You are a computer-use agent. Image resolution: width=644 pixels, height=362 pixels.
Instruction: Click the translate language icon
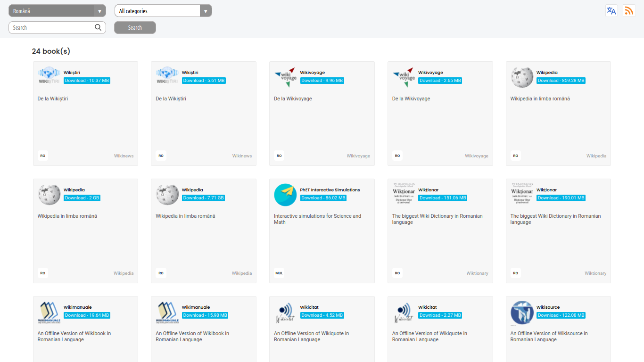[x=611, y=11]
